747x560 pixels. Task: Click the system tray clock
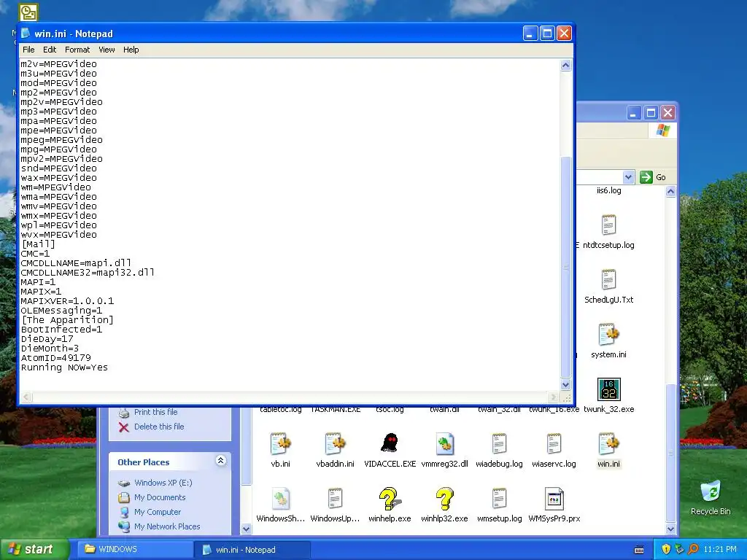pyautogui.click(x=720, y=549)
